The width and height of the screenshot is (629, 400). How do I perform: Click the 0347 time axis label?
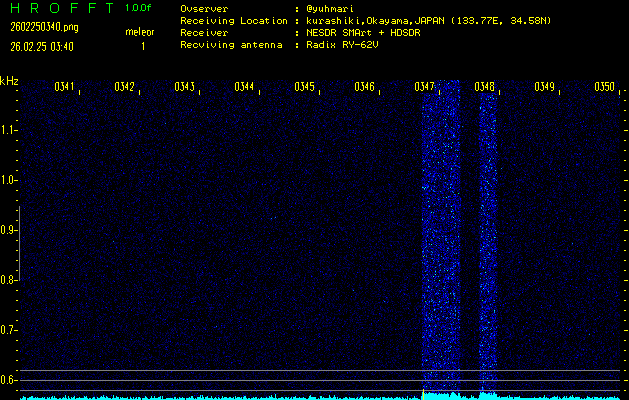pyautogui.click(x=424, y=86)
